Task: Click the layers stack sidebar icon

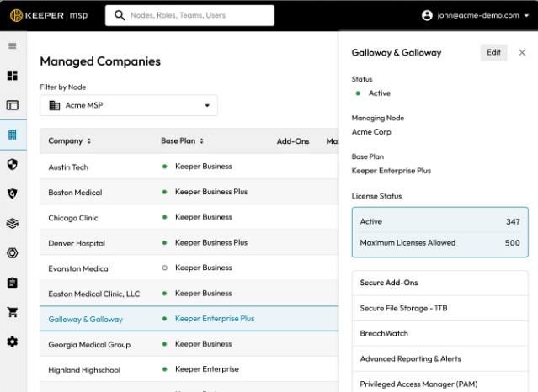Action: (x=12, y=223)
